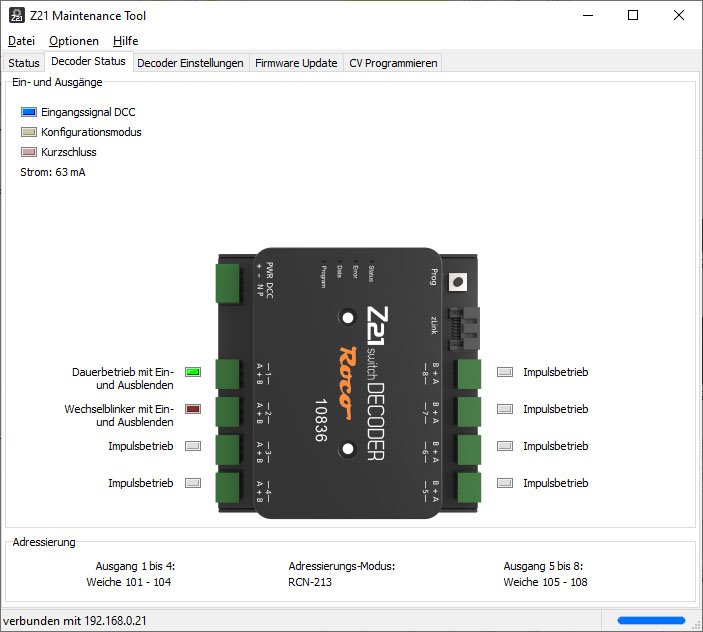
Task: Open the Decoder Einstellungen tab
Action: [x=190, y=63]
